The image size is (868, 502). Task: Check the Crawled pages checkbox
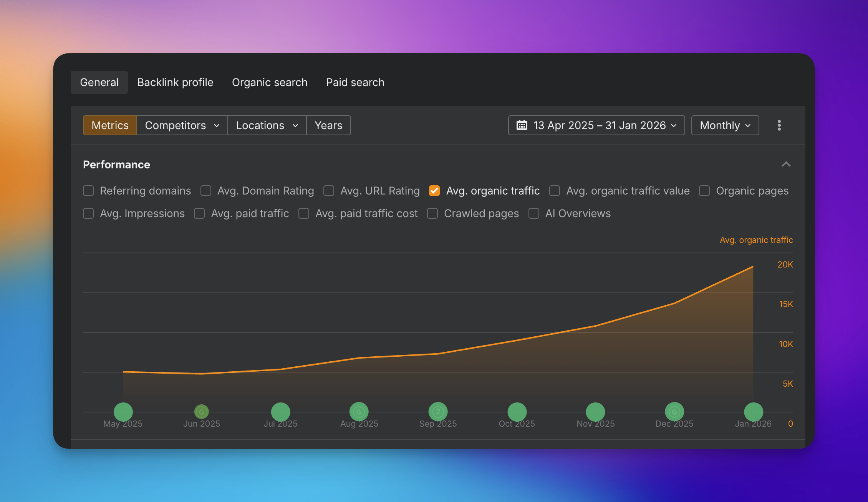[x=432, y=213]
